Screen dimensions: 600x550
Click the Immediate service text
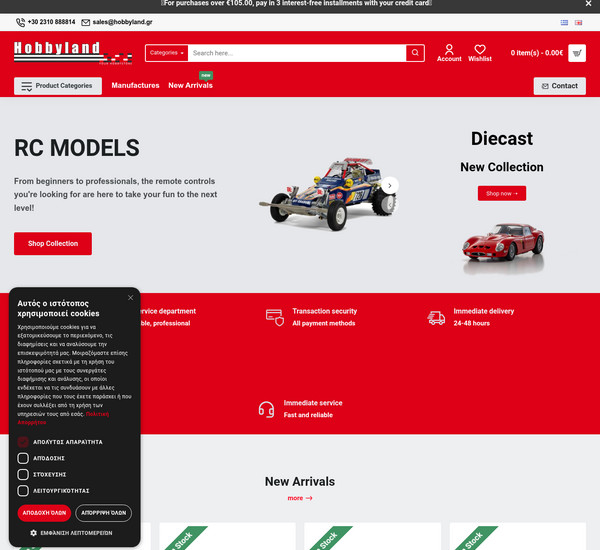point(313,403)
